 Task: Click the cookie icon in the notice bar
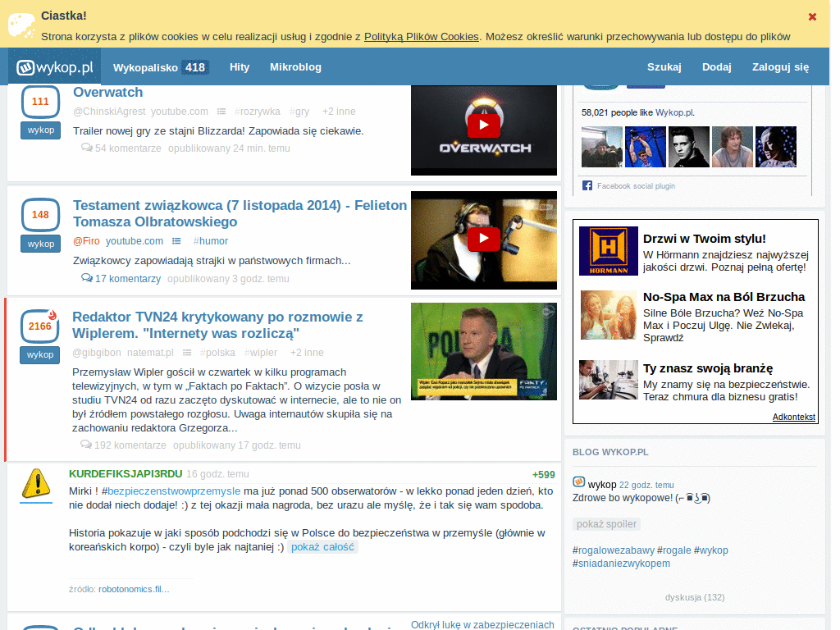coord(22,26)
